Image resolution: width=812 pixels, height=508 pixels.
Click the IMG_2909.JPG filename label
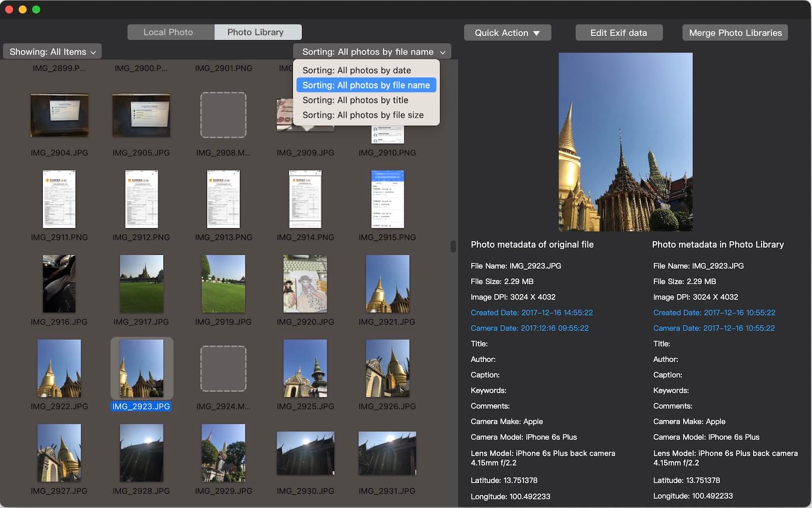[305, 153]
